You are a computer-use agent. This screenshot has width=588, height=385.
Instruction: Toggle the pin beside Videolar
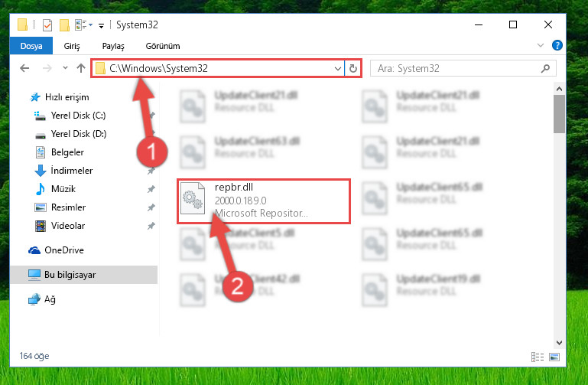[151, 226]
